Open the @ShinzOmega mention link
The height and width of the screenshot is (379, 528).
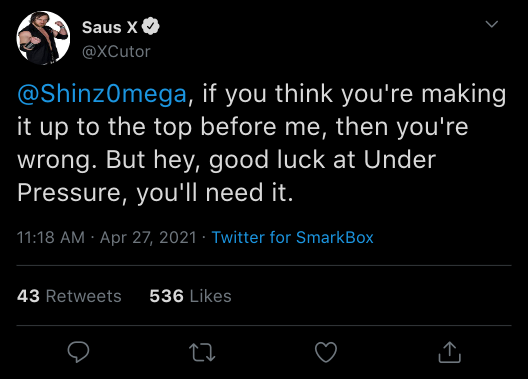[x=102, y=94]
